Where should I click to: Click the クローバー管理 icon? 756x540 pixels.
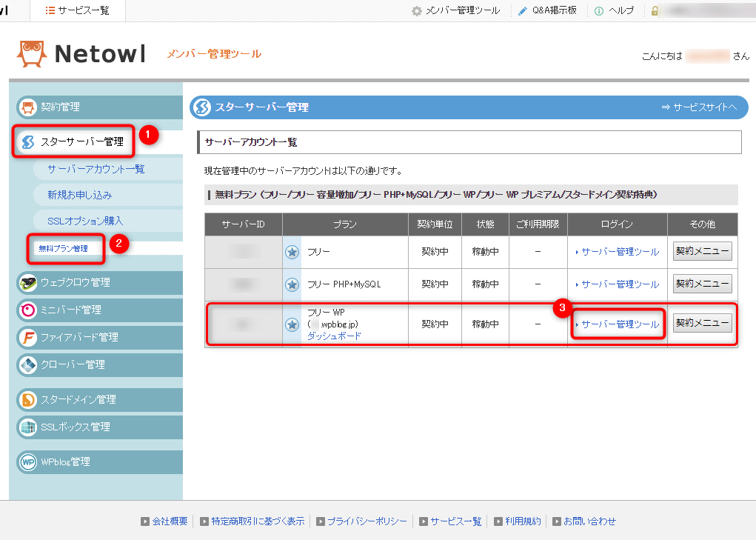tap(28, 364)
